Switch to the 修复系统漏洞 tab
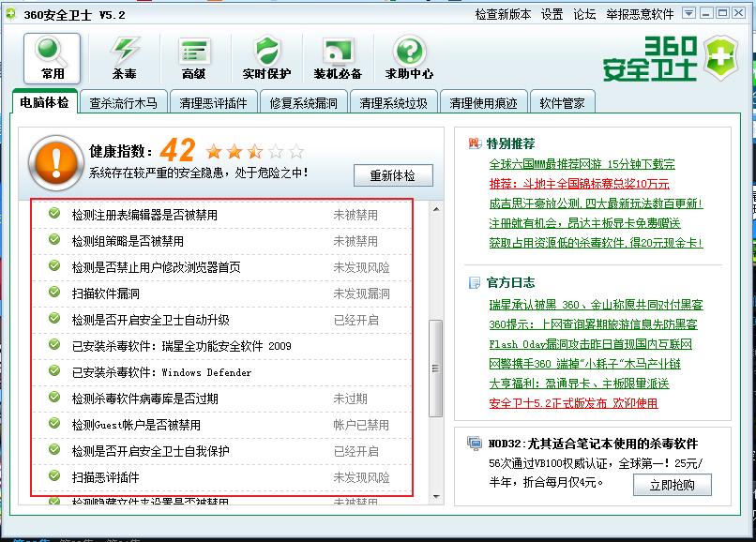756x542 pixels. [303, 103]
